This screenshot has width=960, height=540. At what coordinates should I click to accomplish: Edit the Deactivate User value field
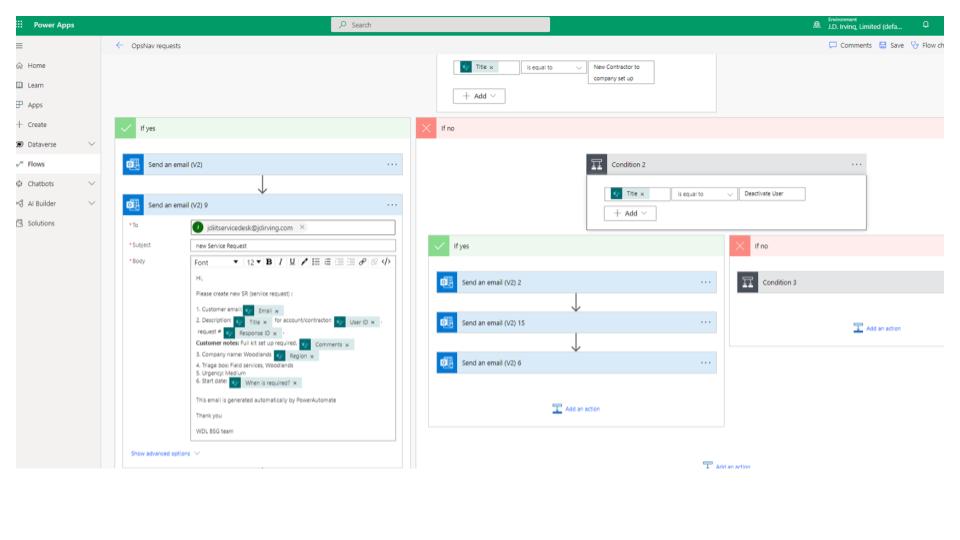point(771,193)
